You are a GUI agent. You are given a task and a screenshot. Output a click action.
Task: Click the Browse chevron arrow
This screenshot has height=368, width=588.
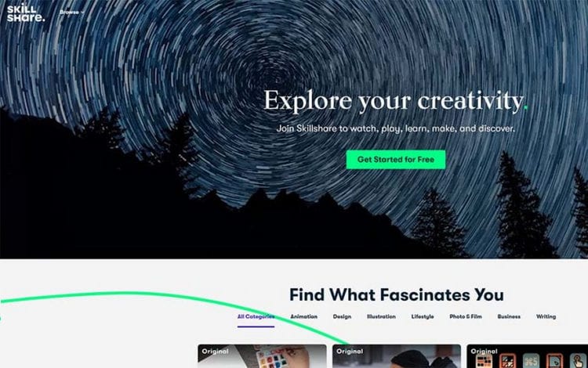(82, 13)
